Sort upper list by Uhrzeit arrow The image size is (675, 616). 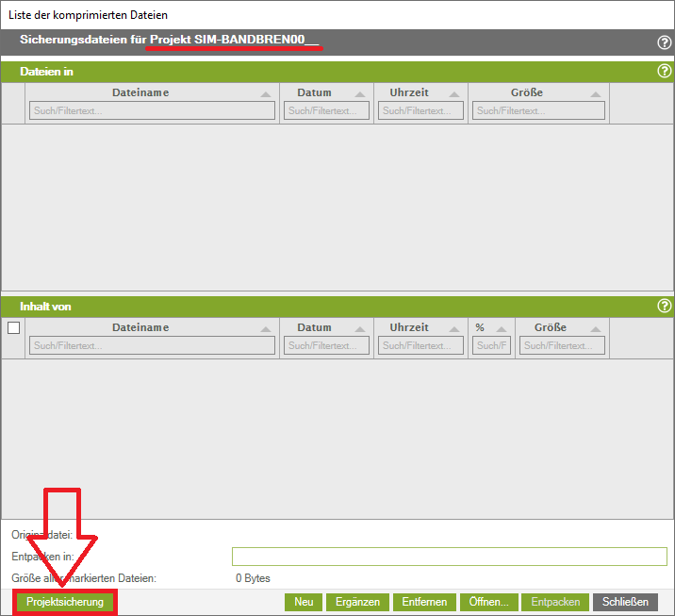454,94
